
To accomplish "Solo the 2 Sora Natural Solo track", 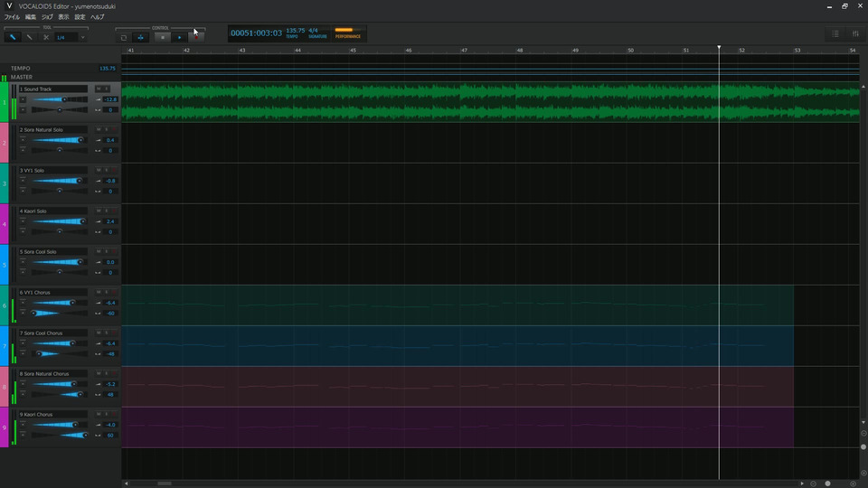I will (x=106, y=130).
